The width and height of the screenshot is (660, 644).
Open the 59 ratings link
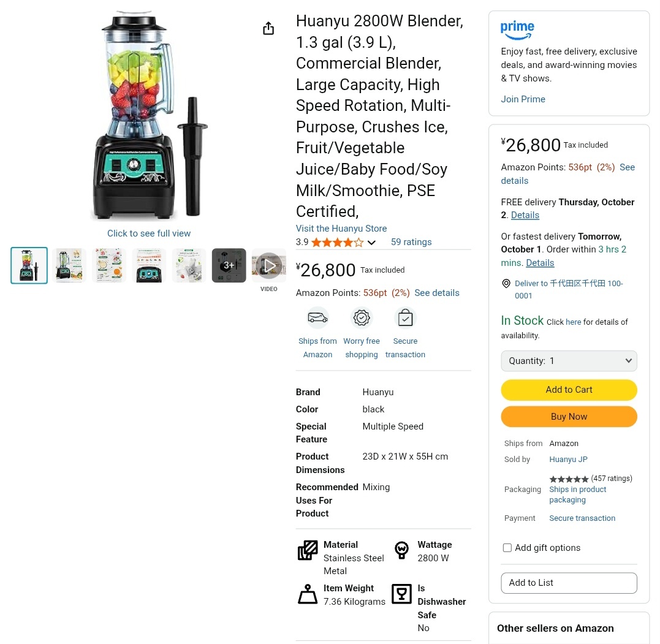pyautogui.click(x=411, y=242)
